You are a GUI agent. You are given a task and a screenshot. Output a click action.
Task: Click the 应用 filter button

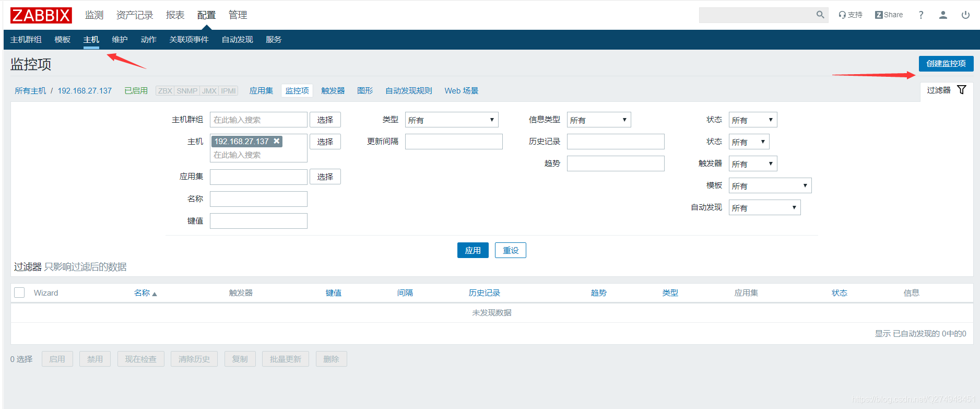473,250
